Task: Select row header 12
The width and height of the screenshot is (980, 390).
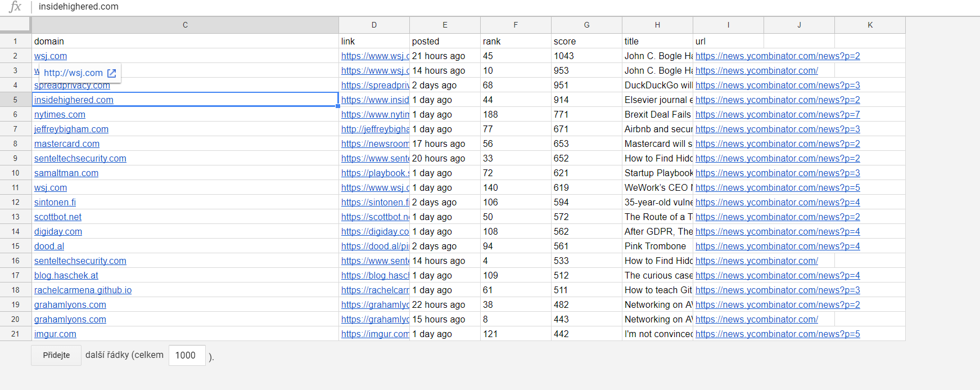Action: [x=15, y=202]
